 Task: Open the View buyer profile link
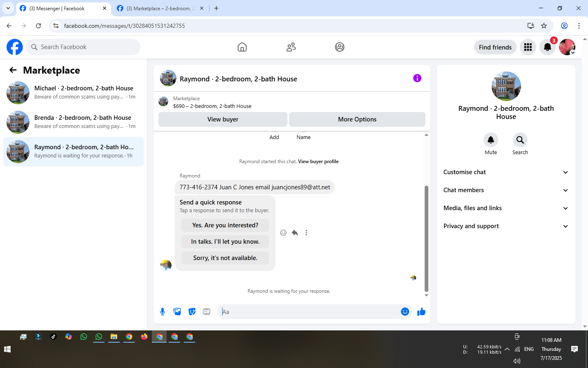click(318, 162)
